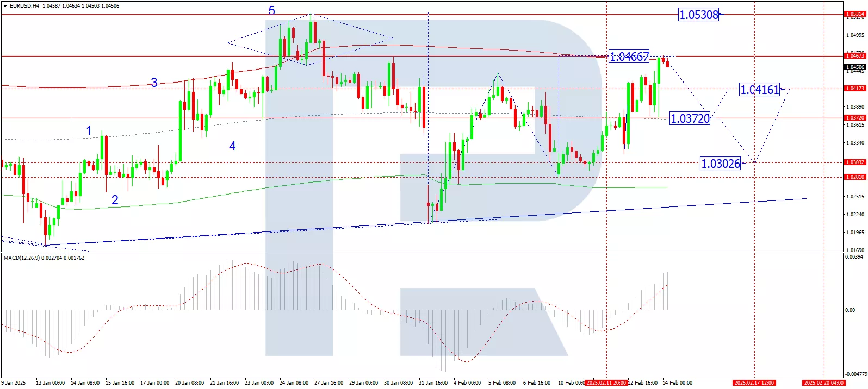Select the 2025.02.20 04:00 time marker
This screenshot has height=389, width=868.
(824, 383)
